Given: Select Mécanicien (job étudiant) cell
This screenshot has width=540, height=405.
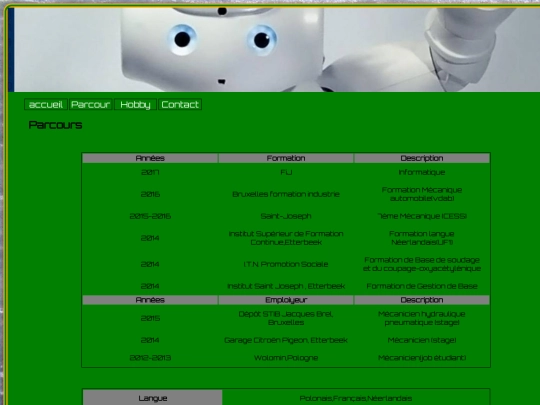Looking at the screenshot, I should (422, 358).
